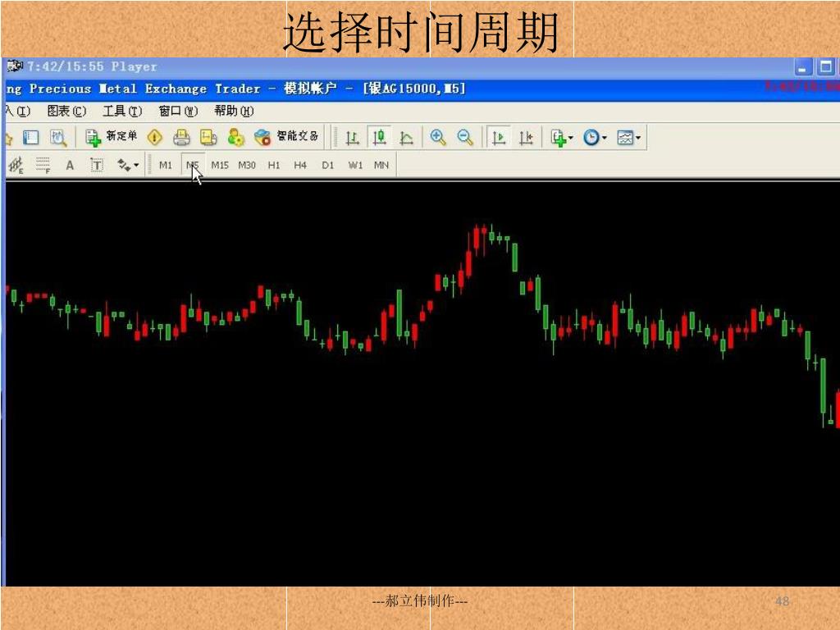
Task: Click the Player window title bar icon
Action: [x=15, y=66]
